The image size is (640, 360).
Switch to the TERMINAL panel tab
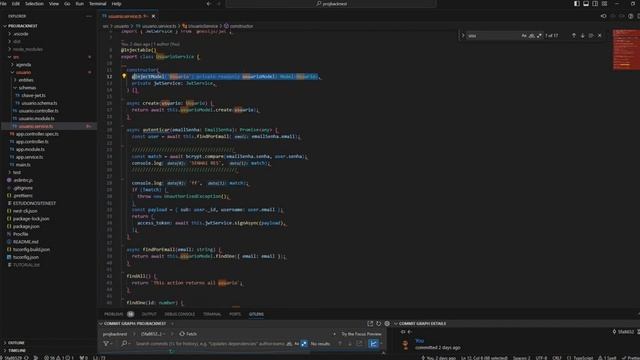[x=212, y=314]
